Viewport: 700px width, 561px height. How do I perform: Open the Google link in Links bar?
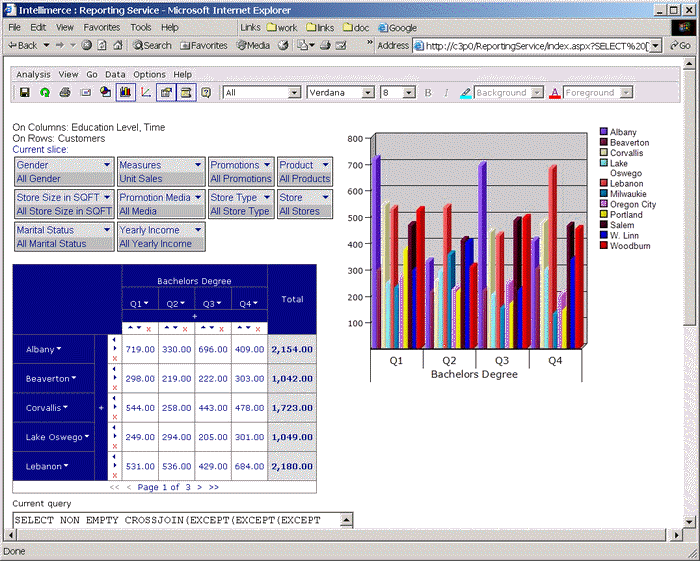click(x=397, y=28)
